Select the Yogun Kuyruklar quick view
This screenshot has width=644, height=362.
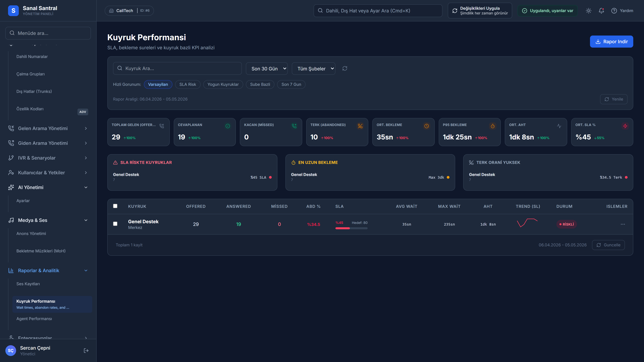click(223, 84)
